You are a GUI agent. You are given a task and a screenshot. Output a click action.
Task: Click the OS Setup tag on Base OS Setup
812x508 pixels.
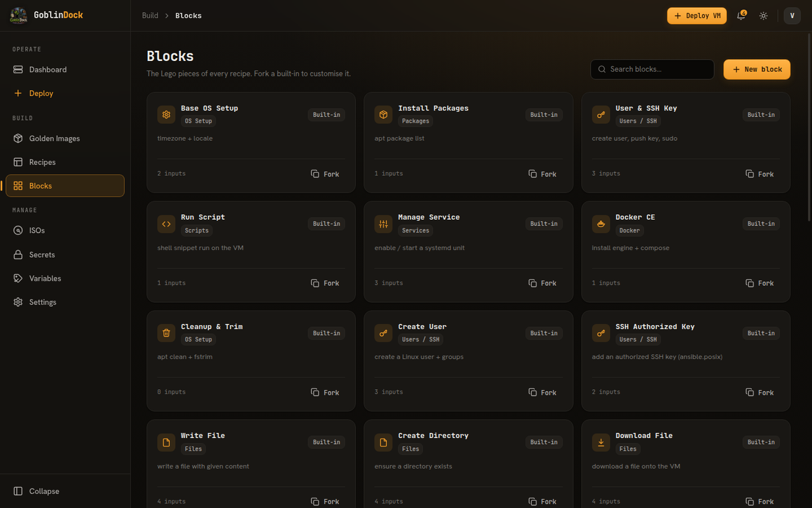click(199, 121)
